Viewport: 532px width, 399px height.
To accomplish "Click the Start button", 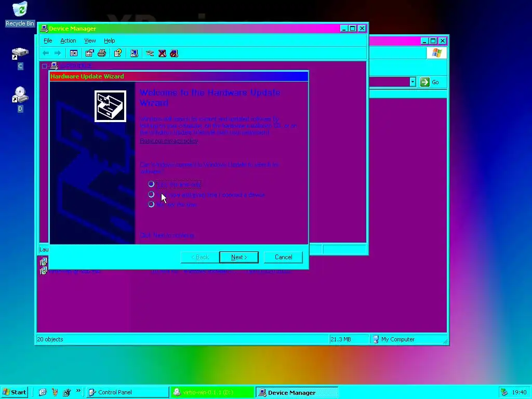I will click(14, 392).
